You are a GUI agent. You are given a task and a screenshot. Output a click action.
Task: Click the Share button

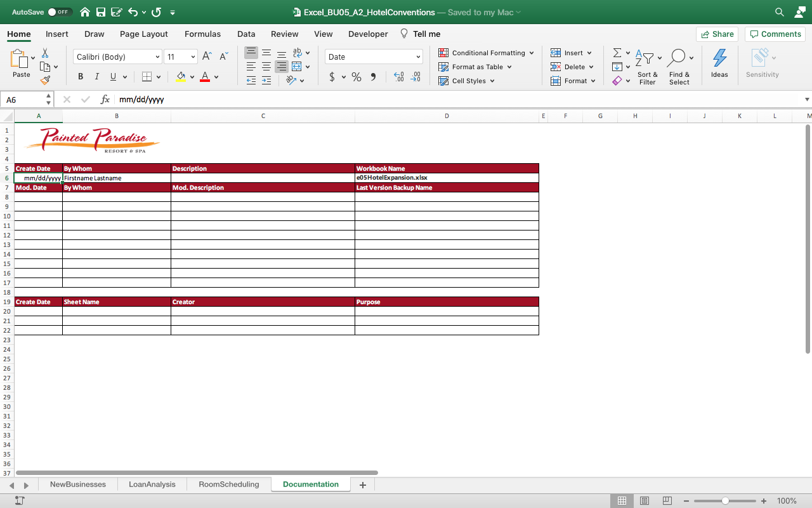pyautogui.click(x=717, y=34)
